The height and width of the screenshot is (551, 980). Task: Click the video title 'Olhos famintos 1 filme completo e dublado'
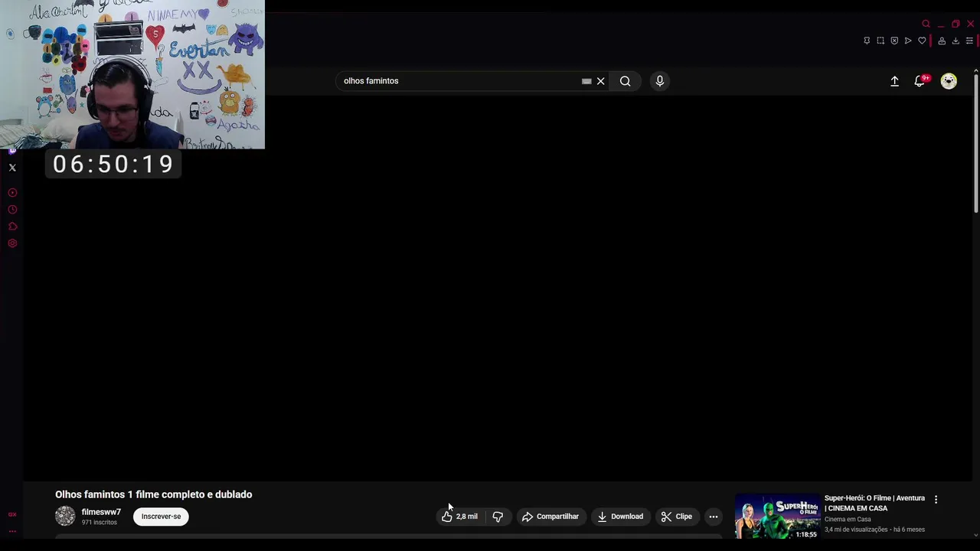[153, 494]
